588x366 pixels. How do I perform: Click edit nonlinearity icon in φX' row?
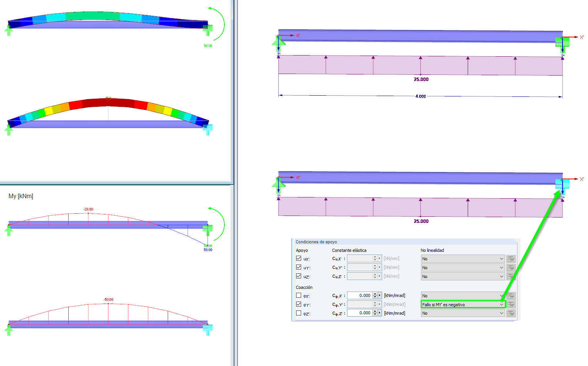coord(511,296)
